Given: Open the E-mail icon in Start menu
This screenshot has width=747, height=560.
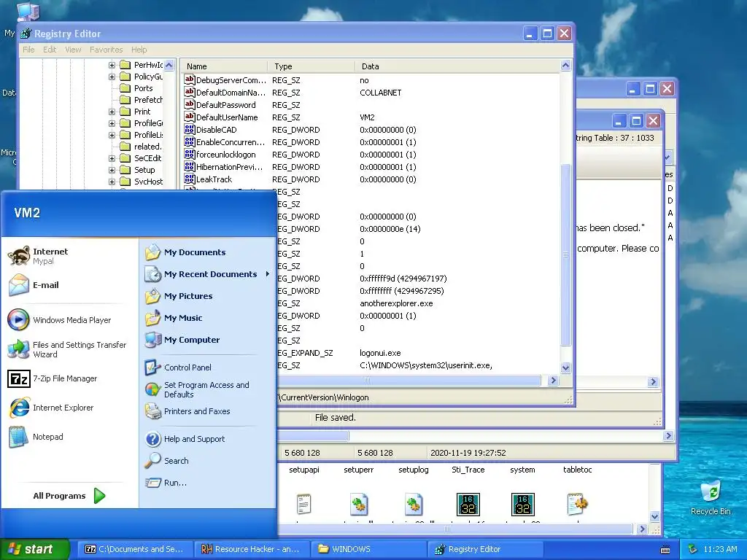Looking at the screenshot, I should [x=19, y=285].
